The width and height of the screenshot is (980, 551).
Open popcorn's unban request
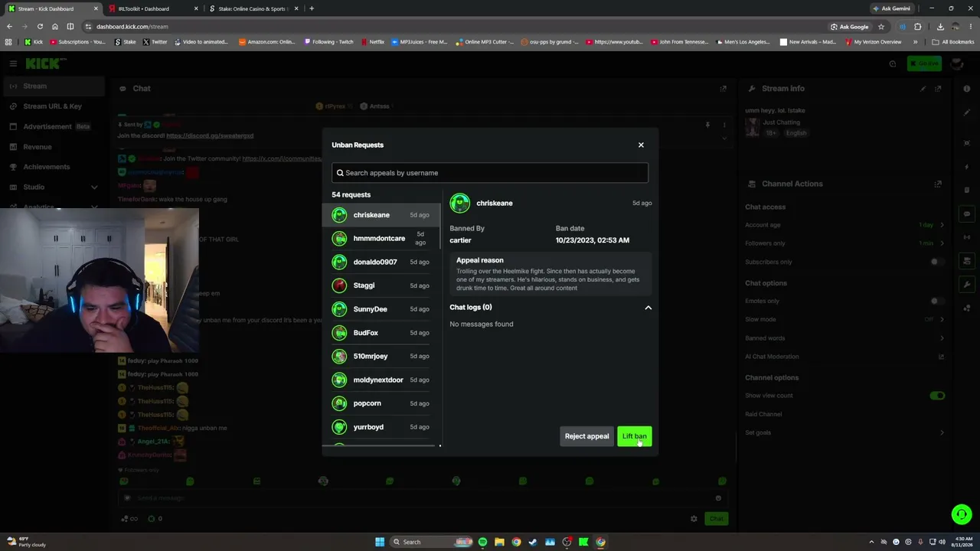(x=381, y=403)
